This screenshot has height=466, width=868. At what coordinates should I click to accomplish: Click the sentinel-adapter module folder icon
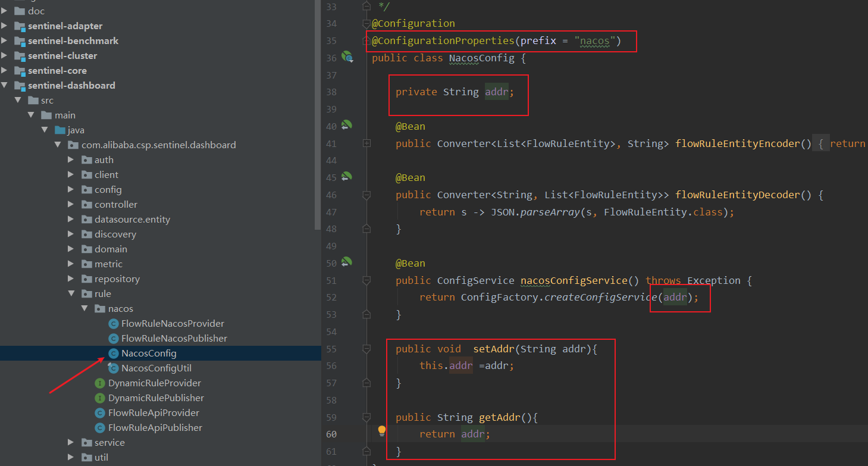19,26
